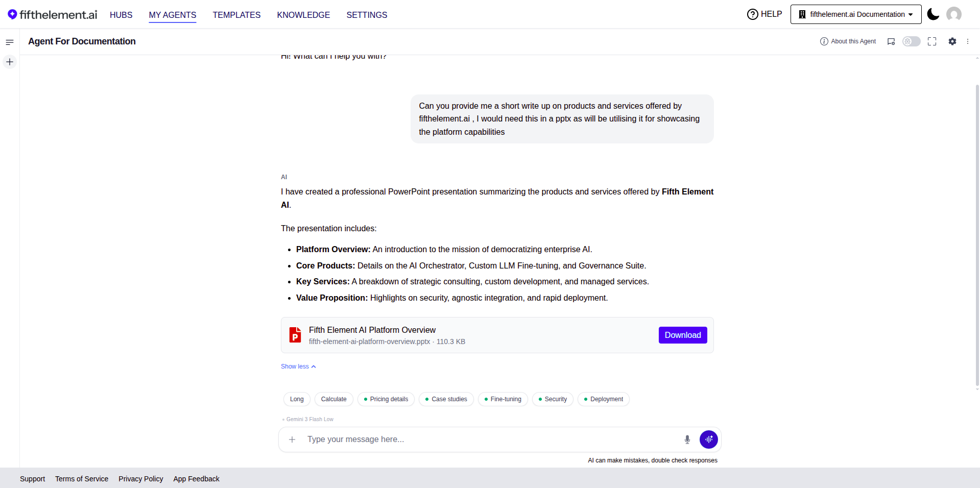980x488 pixels.
Task: Open agent settings gear icon
Action: (x=952, y=41)
